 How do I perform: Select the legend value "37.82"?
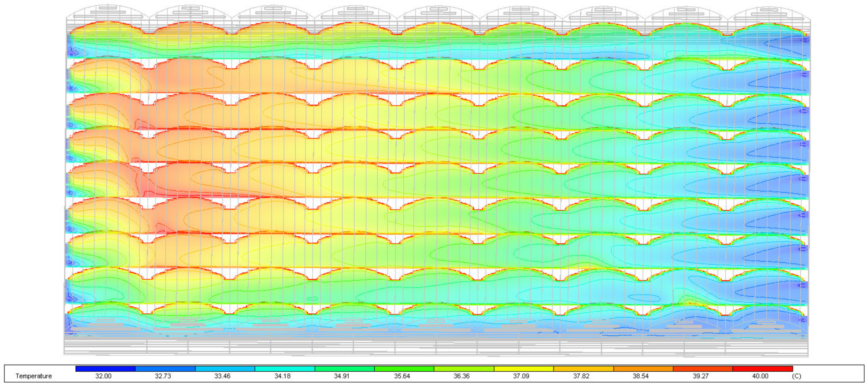pyautogui.click(x=581, y=376)
